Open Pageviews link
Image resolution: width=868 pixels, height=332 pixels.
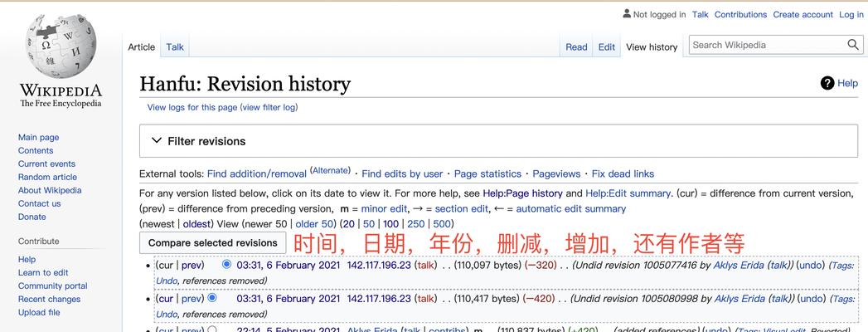point(556,174)
